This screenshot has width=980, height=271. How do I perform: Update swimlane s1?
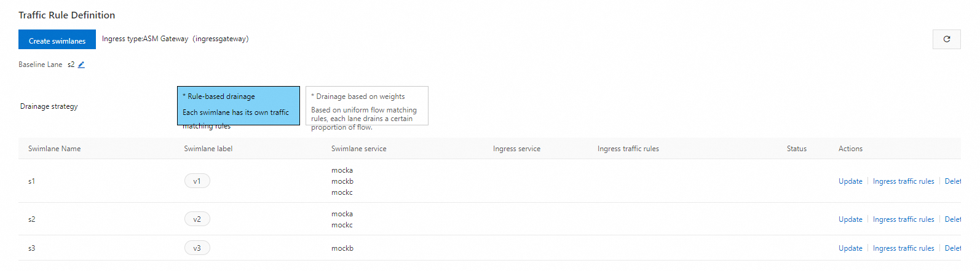(850, 181)
